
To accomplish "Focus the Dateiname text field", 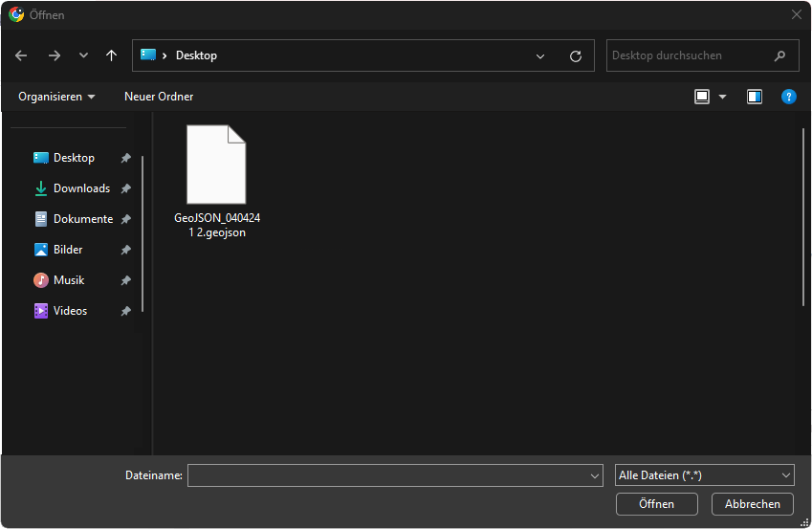I will point(387,475).
